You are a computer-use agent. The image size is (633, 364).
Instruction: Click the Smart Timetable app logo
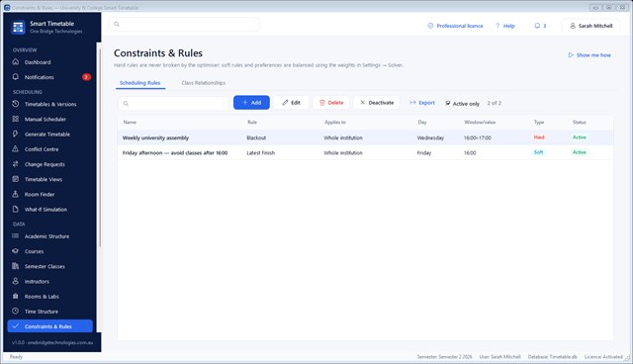18,27
